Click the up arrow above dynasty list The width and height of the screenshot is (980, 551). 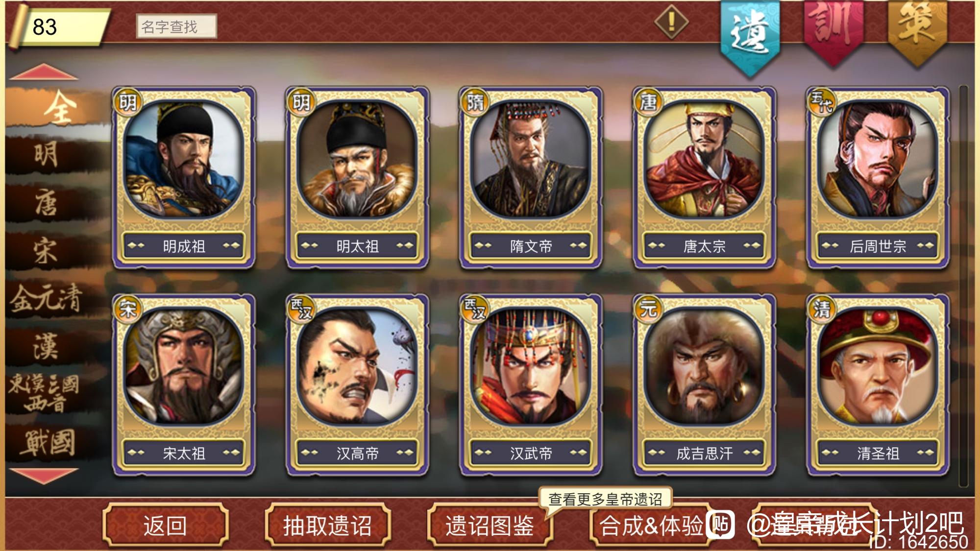[x=44, y=72]
